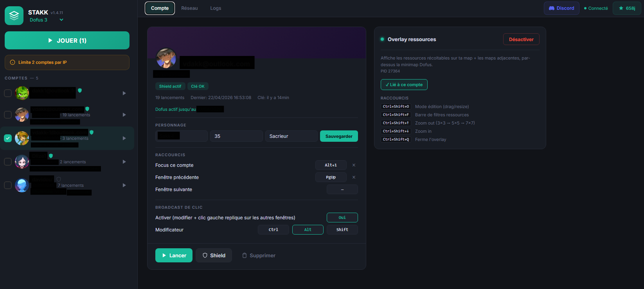
Task: Click the Lancer button
Action: click(x=174, y=255)
